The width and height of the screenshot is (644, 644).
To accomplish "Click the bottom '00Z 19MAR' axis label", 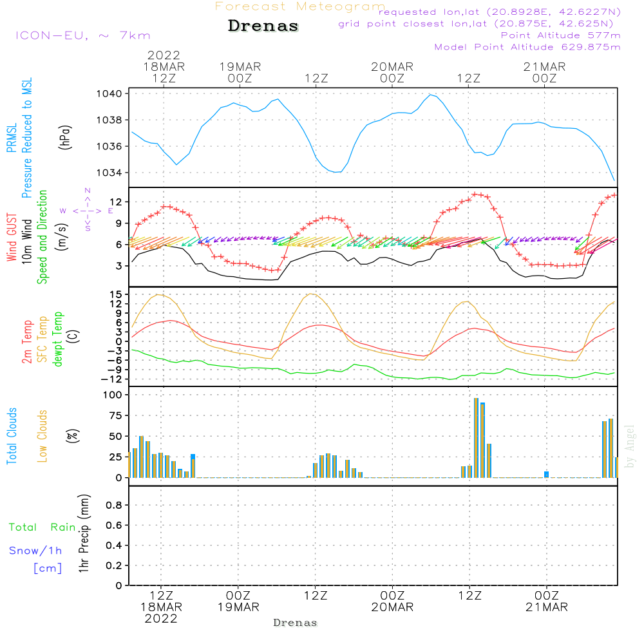I will coord(238,601).
